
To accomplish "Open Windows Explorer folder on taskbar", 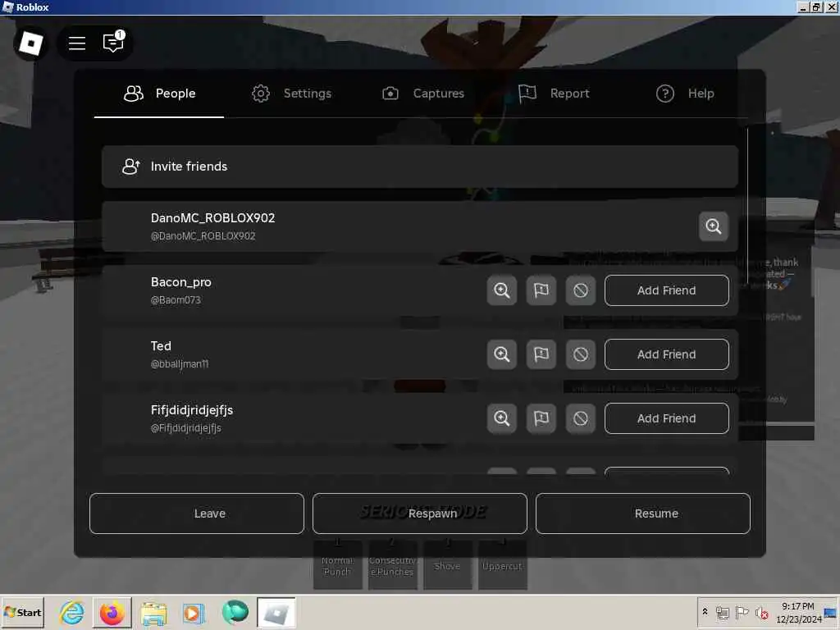I will coord(153,613).
